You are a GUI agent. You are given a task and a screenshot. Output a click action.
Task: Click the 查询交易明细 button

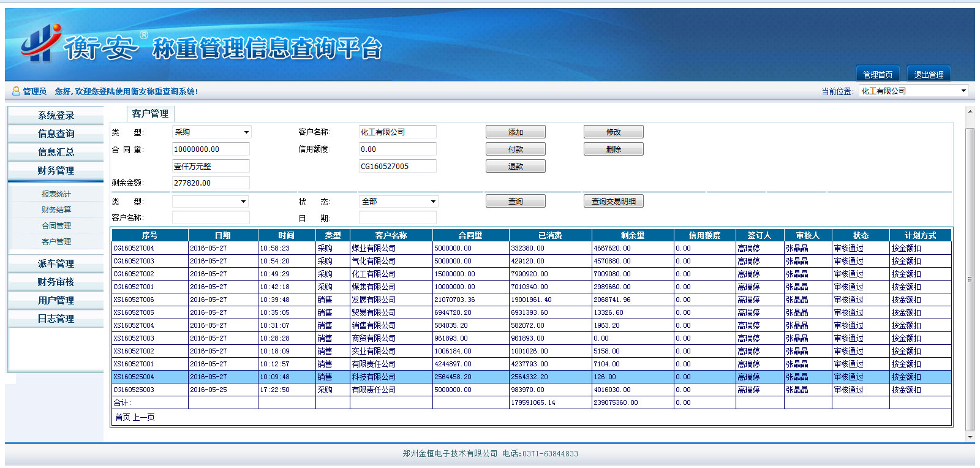(613, 202)
